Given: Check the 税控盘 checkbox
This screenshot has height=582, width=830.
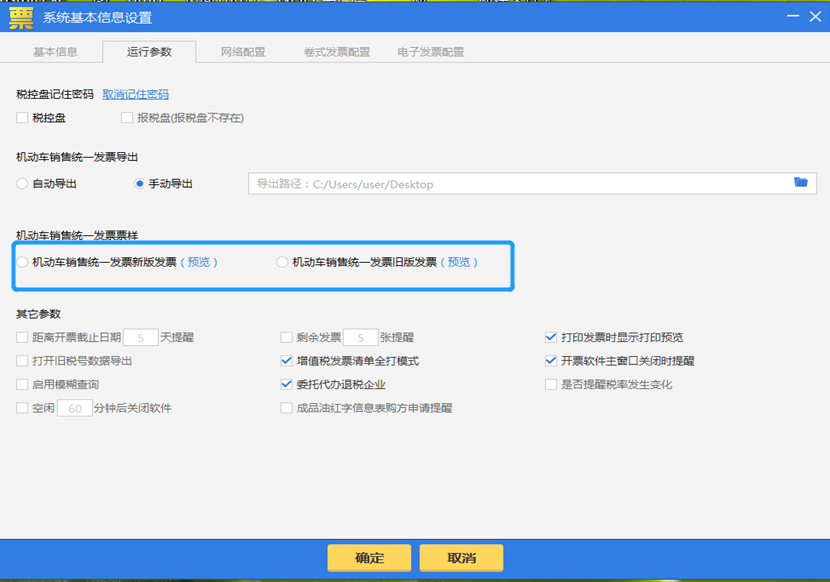Looking at the screenshot, I should (22, 118).
